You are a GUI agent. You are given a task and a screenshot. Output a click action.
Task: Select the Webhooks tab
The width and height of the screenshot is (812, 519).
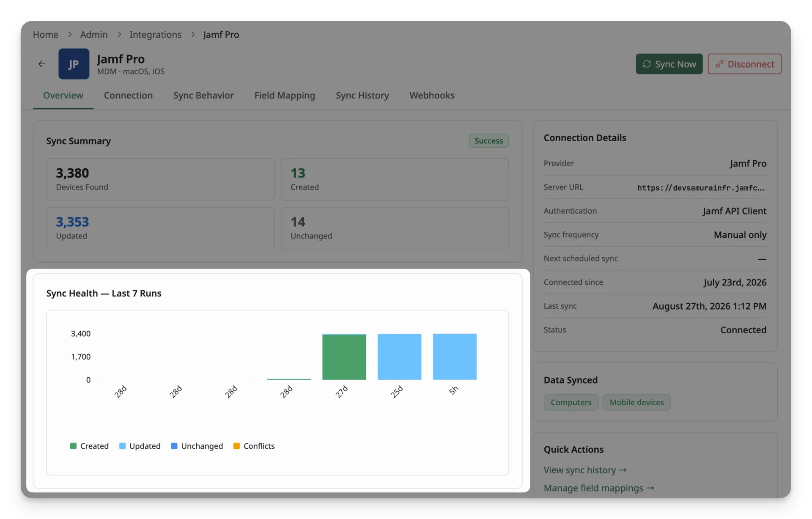tap(432, 96)
